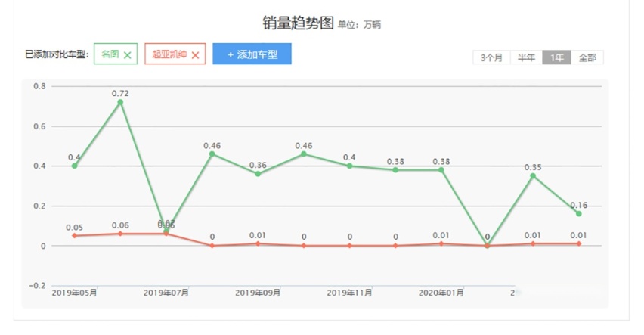Click the green 0.36 point at 2019年09月

(x=258, y=174)
